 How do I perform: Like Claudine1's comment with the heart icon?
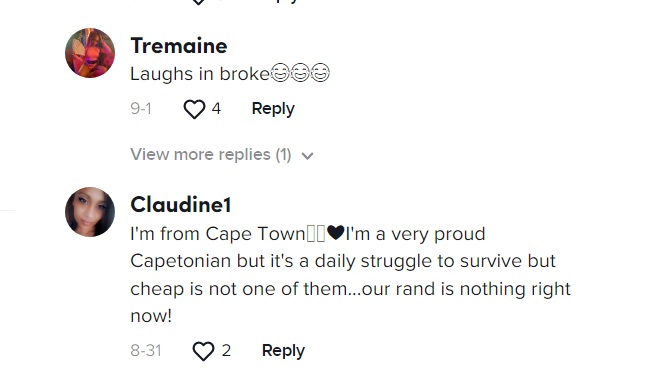click(x=204, y=351)
